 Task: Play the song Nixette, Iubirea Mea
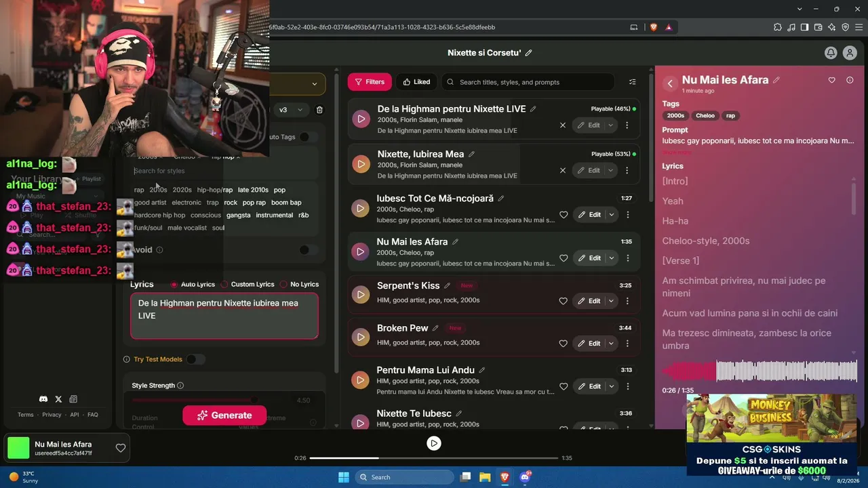(x=361, y=164)
